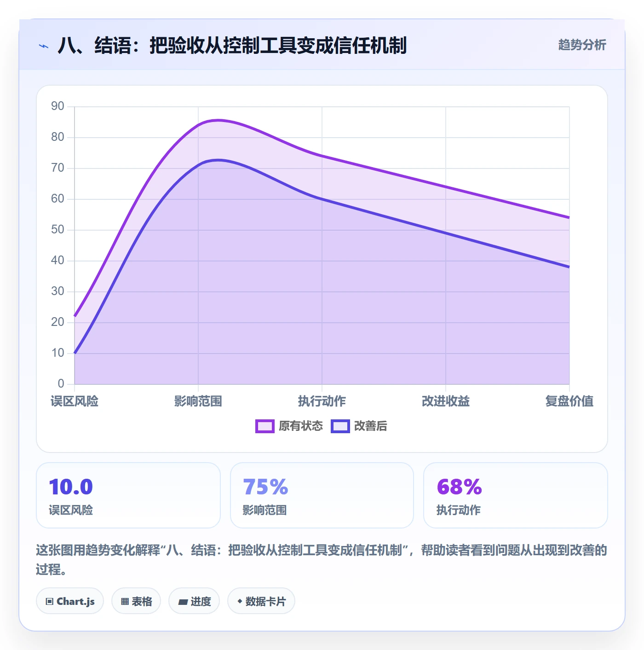Click the 执行动作 x-axis label
This screenshot has width=644, height=650.
pos(322,401)
